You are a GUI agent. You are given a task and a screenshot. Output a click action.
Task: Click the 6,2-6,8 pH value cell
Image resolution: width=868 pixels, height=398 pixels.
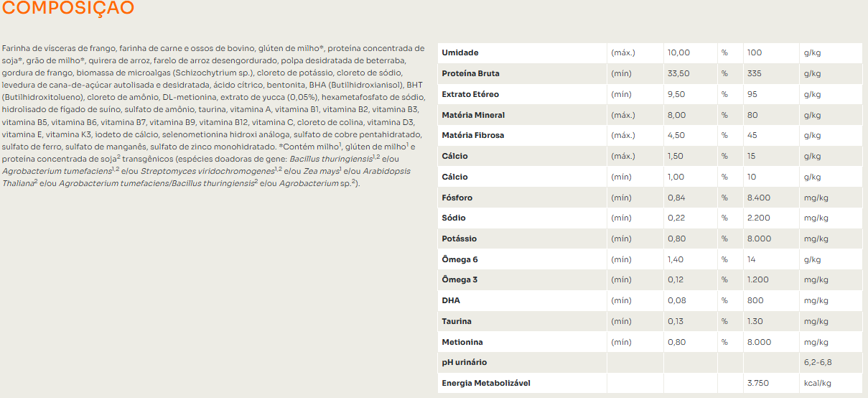pos(818,362)
